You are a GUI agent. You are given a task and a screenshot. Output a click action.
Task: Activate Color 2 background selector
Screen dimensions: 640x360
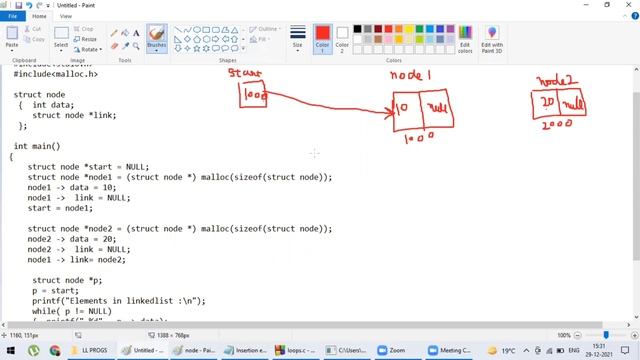click(x=342, y=39)
